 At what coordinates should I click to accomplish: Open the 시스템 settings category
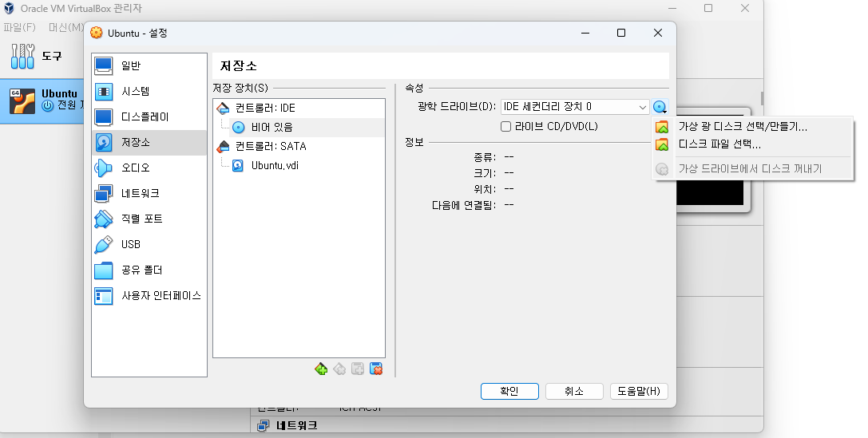[149, 91]
